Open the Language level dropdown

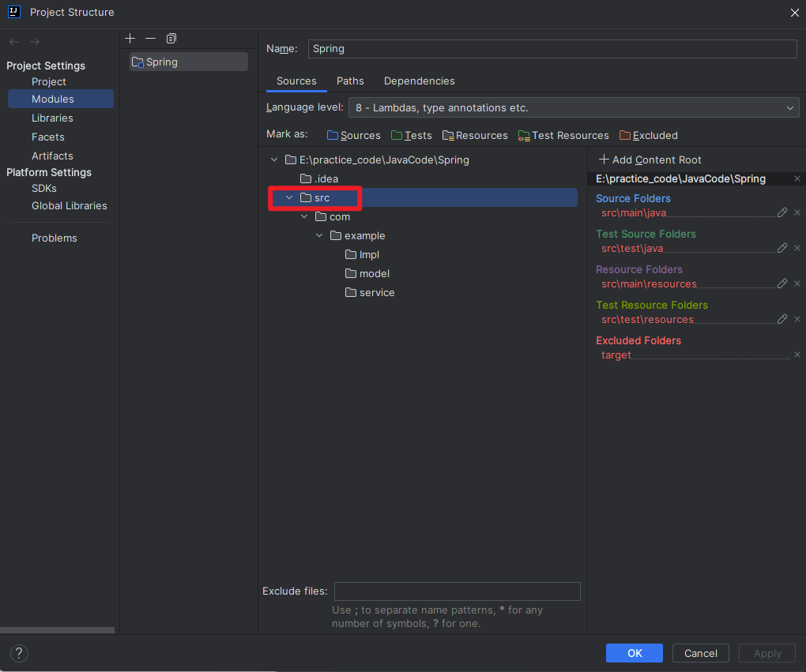pos(574,108)
